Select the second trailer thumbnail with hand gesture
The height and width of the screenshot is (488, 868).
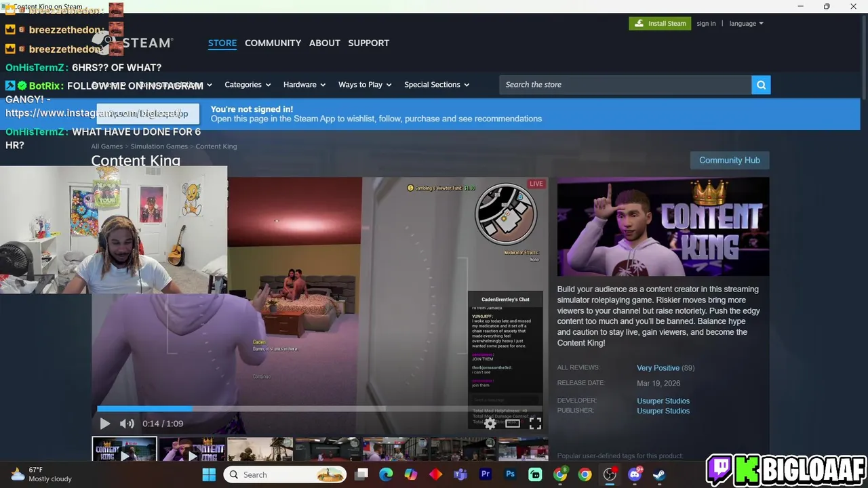pyautogui.click(x=192, y=449)
